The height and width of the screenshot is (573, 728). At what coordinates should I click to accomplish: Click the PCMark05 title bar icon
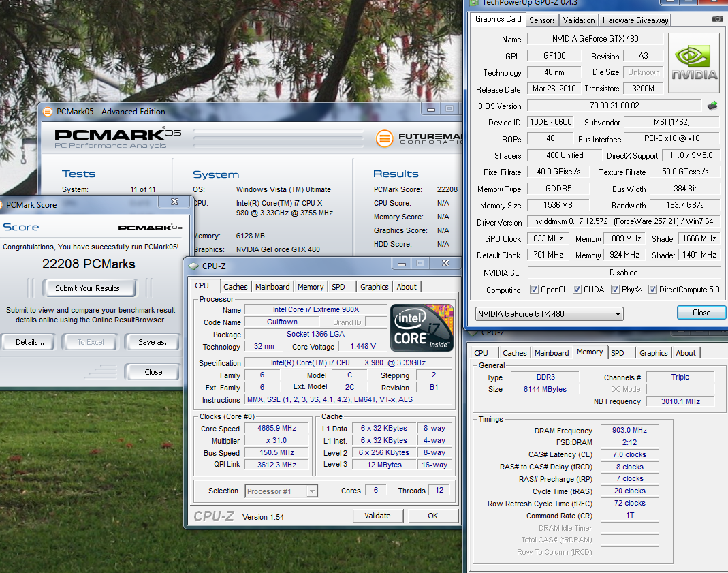pyautogui.click(x=48, y=112)
